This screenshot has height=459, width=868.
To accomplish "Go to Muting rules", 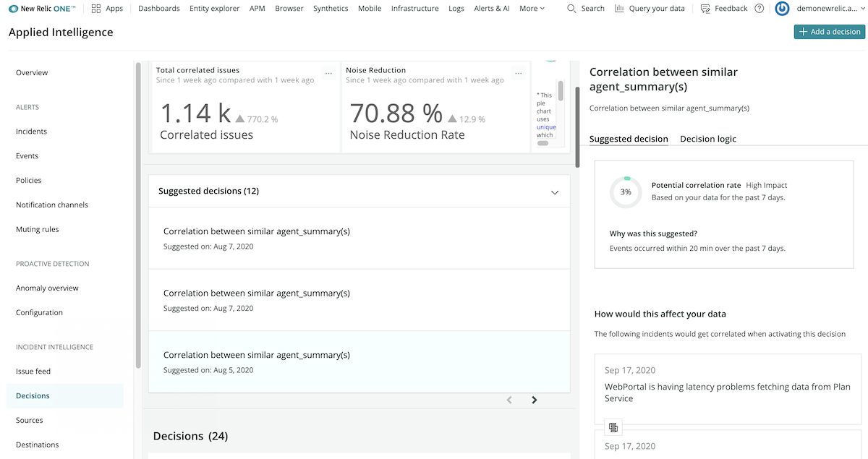I will click(38, 230).
